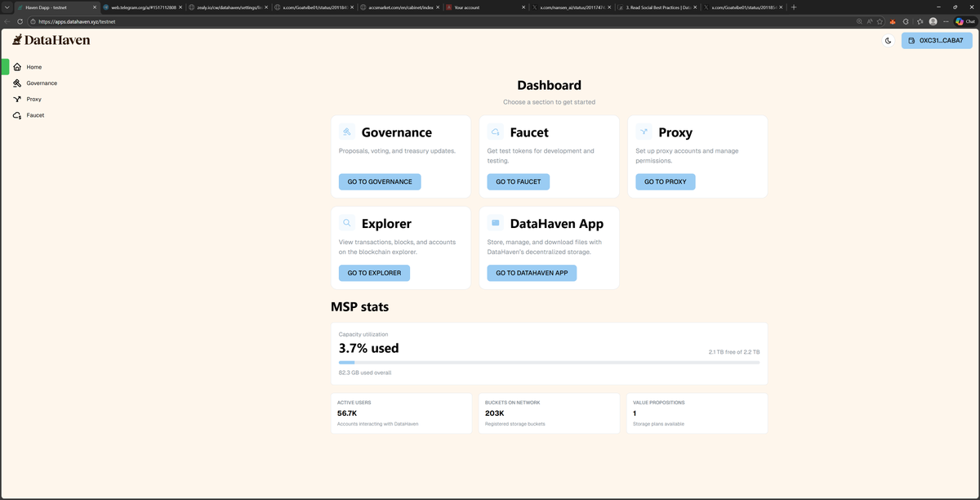Click the '3.7% used' capacity text
The image size is (980, 500).
coord(369,348)
